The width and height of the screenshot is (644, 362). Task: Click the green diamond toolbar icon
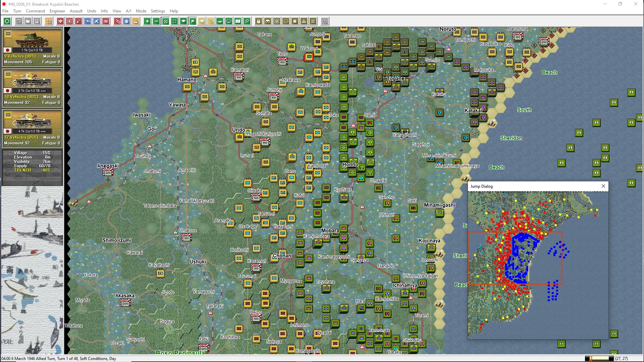(183, 21)
